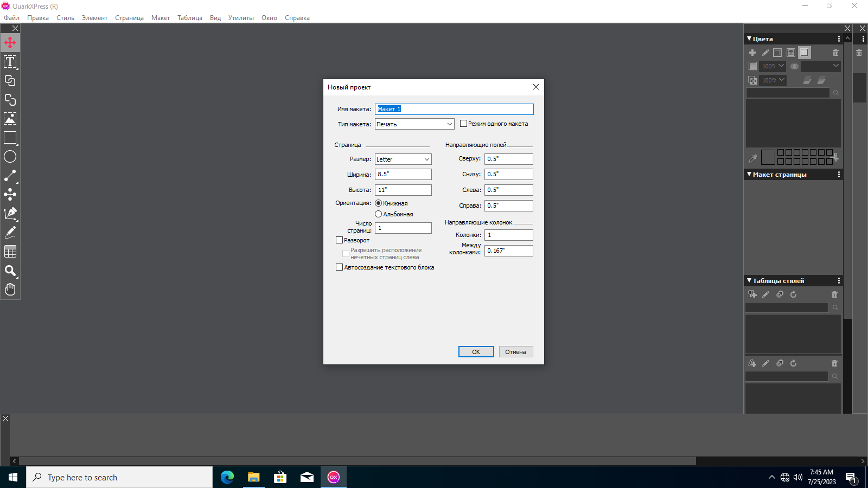Select the Zoom magnifier tool
This screenshot has height=488, width=868.
[x=10, y=271]
